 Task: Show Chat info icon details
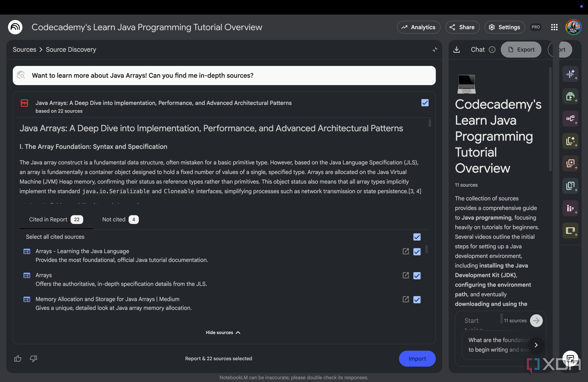492,50
